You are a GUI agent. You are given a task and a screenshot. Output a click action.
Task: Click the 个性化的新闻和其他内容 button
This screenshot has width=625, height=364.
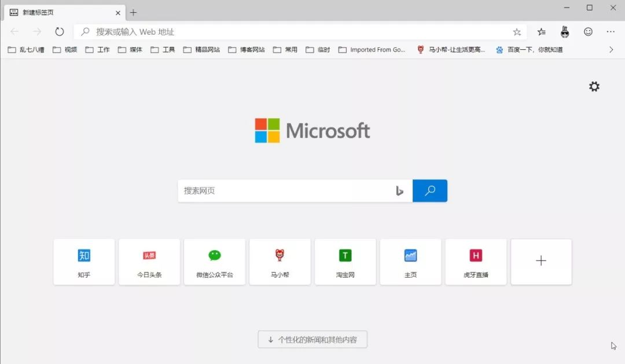(312, 339)
